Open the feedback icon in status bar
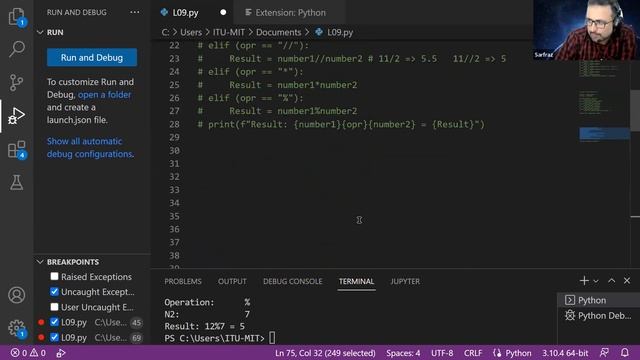The height and width of the screenshot is (360, 640). pyautogui.click(x=604, y=353)
